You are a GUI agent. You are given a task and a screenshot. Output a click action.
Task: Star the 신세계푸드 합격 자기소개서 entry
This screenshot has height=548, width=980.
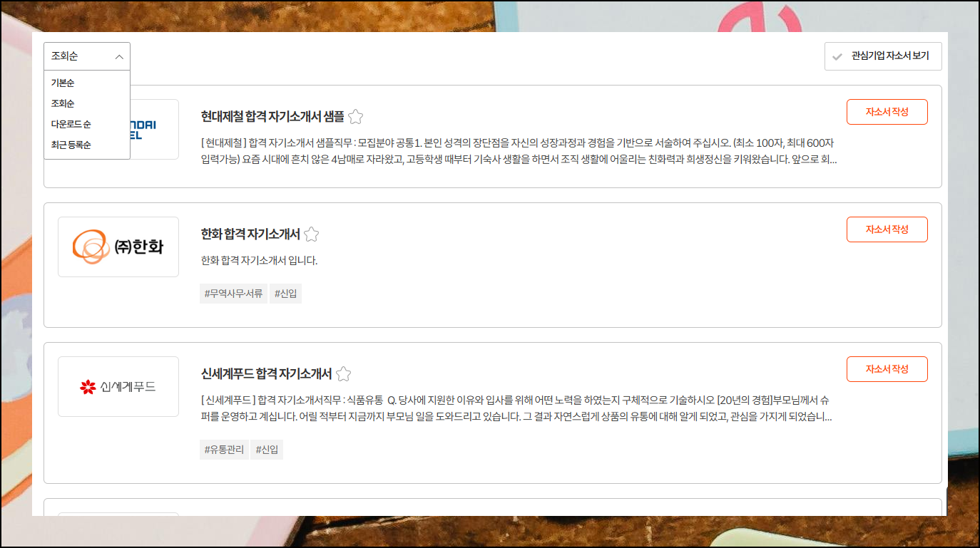pyautogui.click(x=344, y=374)
